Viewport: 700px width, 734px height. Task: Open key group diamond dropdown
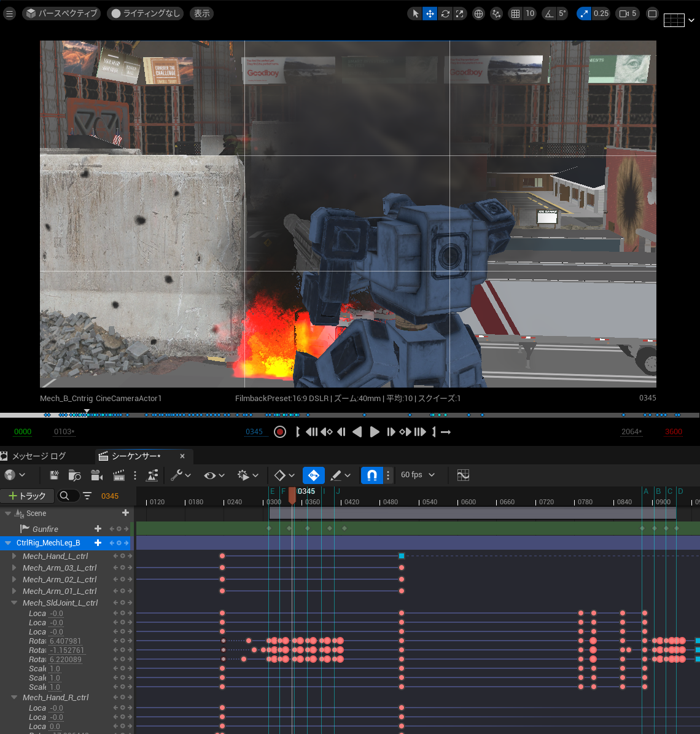pos(284,475)
